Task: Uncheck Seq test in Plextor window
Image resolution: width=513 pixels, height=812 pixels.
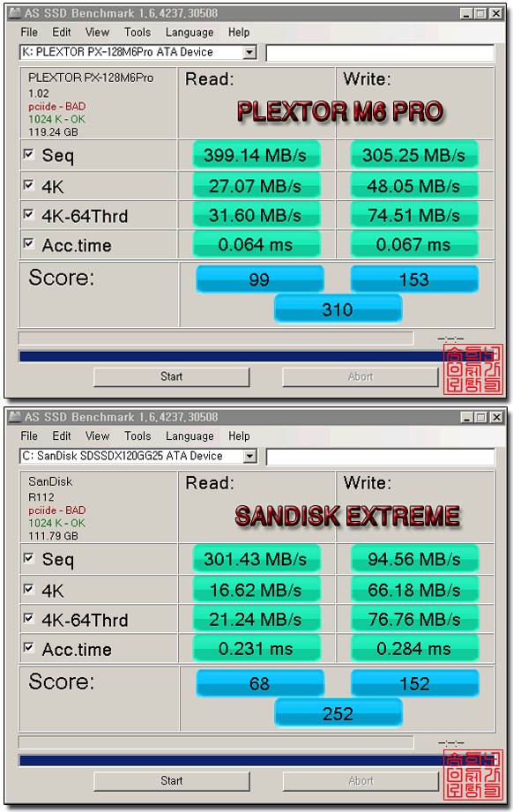Action: pyautogui.click(x=29, y=154)
